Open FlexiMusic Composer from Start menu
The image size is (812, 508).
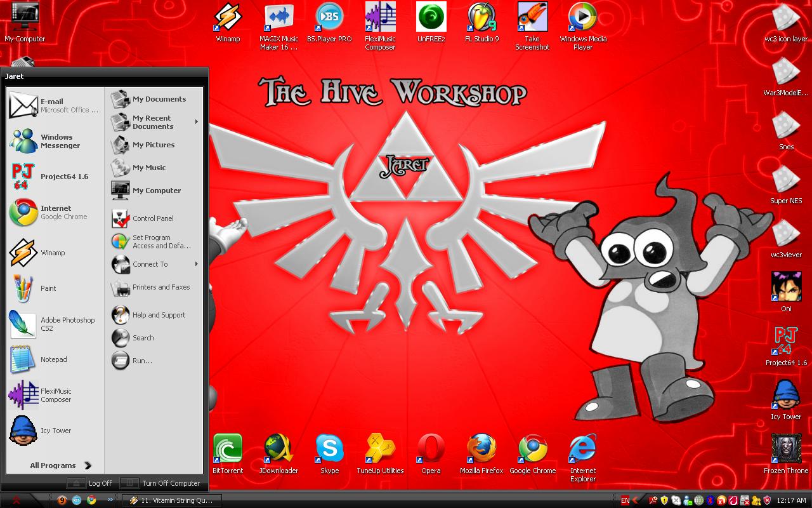point(55,395)
